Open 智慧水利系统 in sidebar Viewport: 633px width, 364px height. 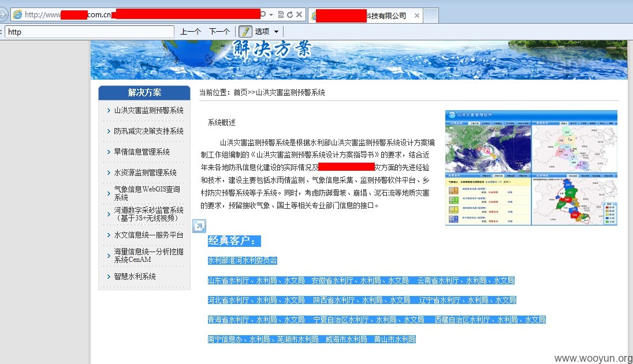tap(135, 276)
